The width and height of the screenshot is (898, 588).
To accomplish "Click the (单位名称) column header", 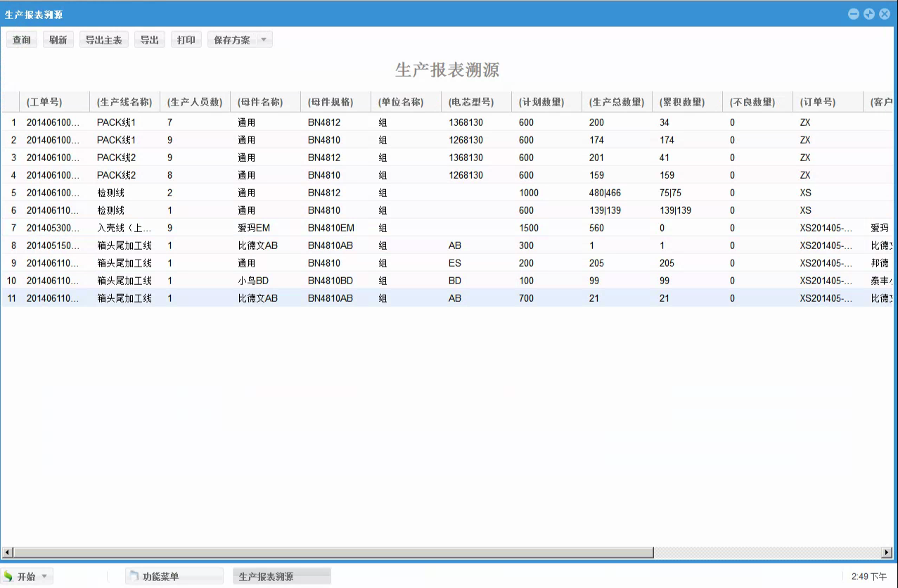I will click(x=406, y=102).
